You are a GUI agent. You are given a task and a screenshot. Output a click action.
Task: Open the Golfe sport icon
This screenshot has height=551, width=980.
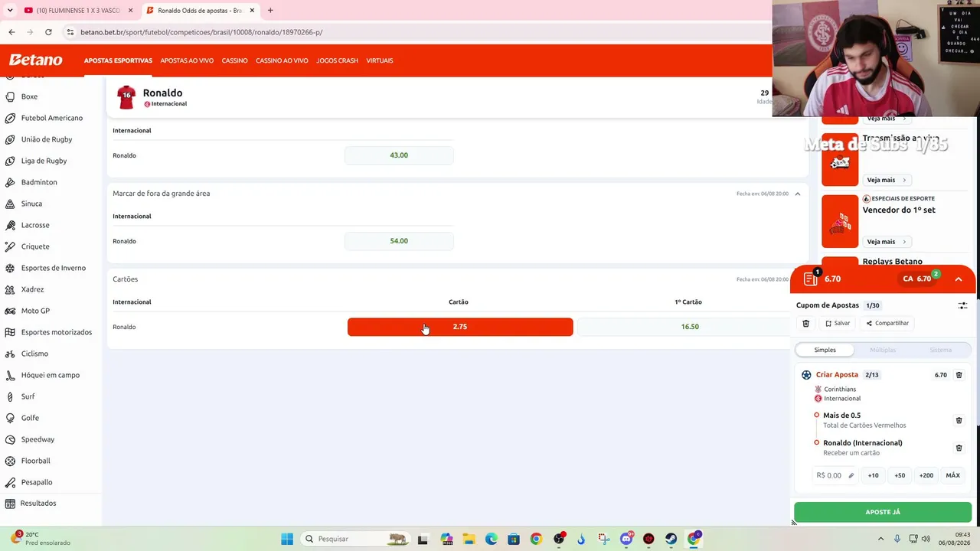[x=10, y=418]
